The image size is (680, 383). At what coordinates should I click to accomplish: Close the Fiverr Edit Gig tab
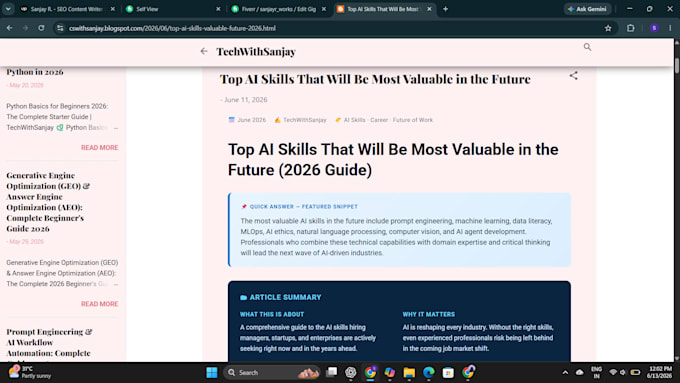click(x=324, y=9)
